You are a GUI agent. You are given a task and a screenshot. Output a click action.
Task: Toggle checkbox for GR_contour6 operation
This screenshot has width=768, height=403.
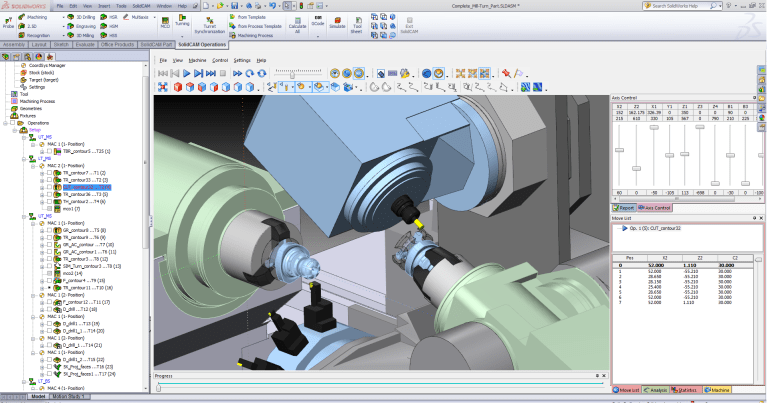(48, 229)
